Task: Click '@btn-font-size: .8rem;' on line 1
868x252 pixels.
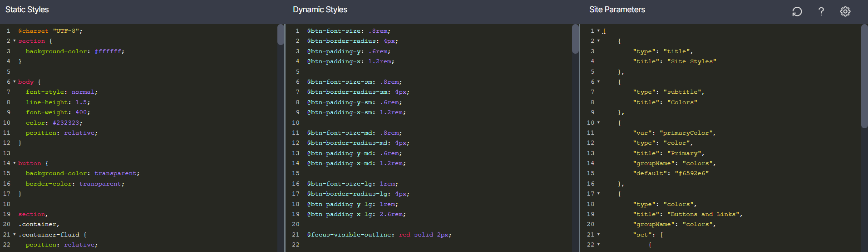Action: (349, 31)
